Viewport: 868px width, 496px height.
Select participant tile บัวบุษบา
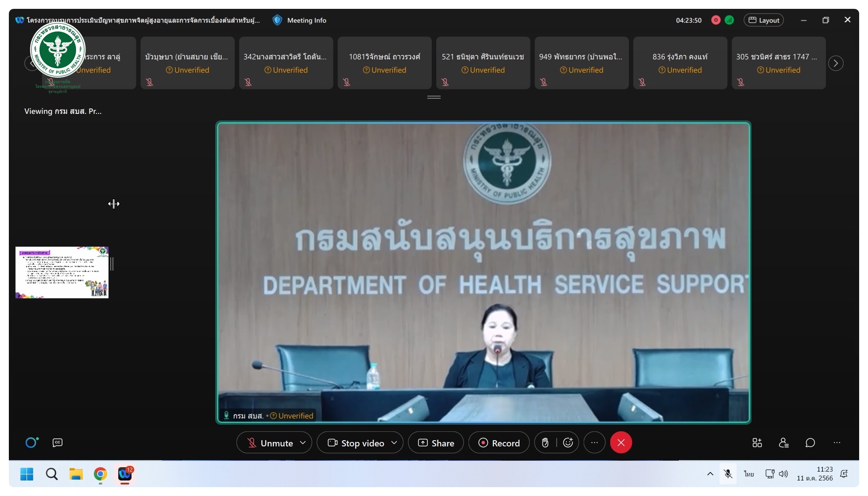coord(187,63)
